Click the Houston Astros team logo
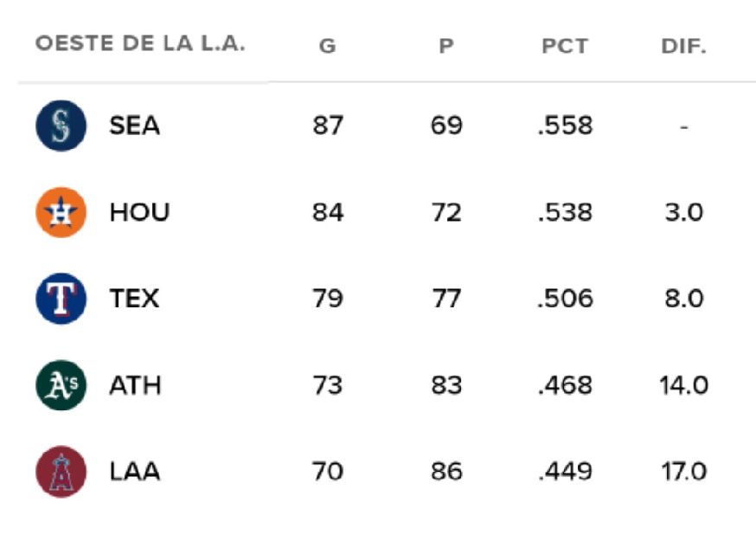The width and height of the screenshot is (756, 548). 61,212
